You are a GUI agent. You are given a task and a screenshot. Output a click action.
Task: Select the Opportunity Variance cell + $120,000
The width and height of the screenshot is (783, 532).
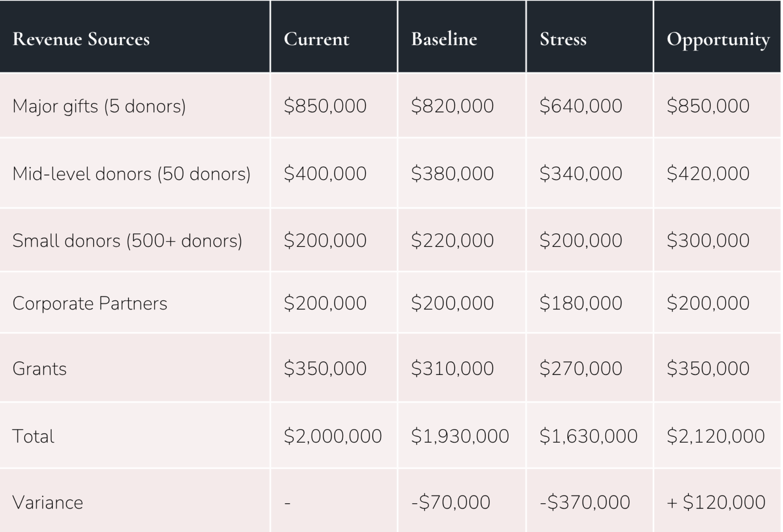716,502
